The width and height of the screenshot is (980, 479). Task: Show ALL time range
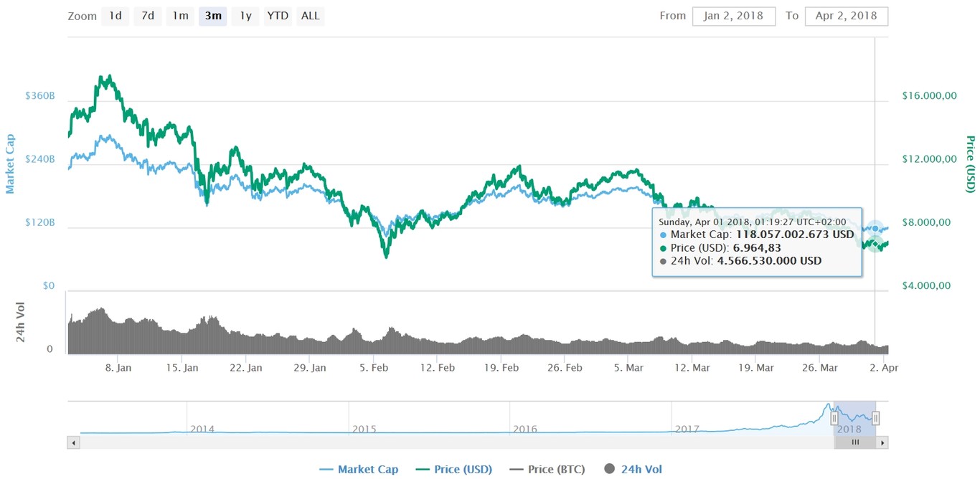(311, 16)
